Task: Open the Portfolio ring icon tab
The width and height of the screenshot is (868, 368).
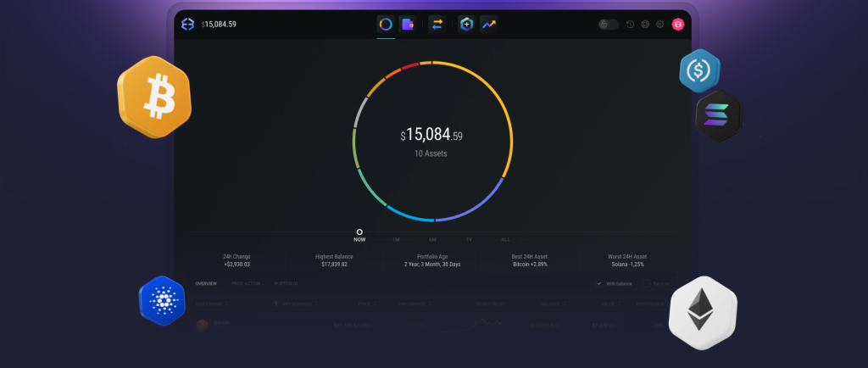Action: point(386,25)
